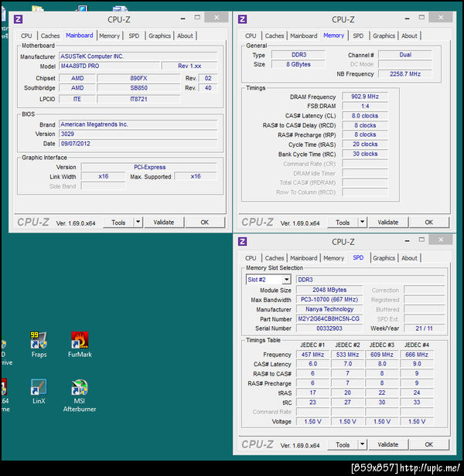Expand the Tools dropdown arrow in the SPD window
The image size is (464, 476).
(x=363, y=444)
